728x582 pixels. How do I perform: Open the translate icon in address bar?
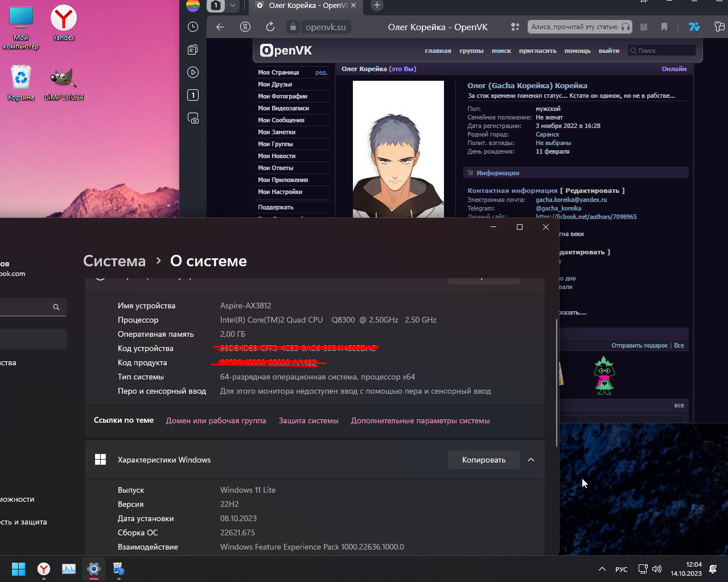694,27
